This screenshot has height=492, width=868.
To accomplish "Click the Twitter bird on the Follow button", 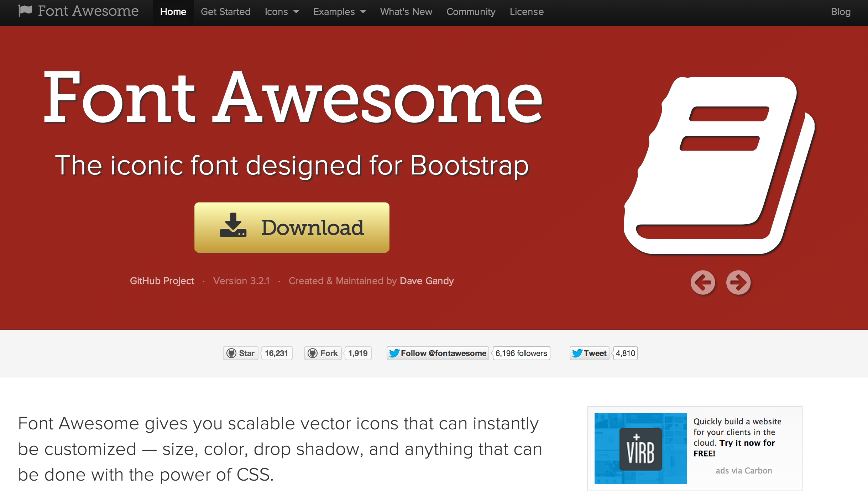I will tap(395, 353).
